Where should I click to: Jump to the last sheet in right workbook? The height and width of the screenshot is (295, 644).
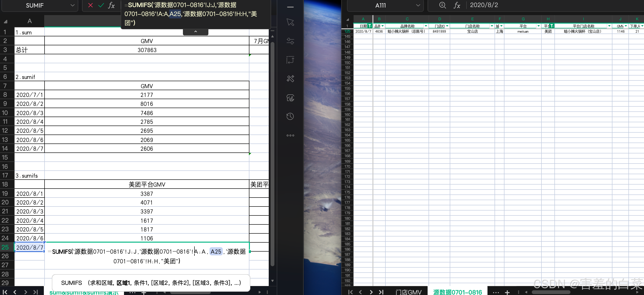click(381, 292)
